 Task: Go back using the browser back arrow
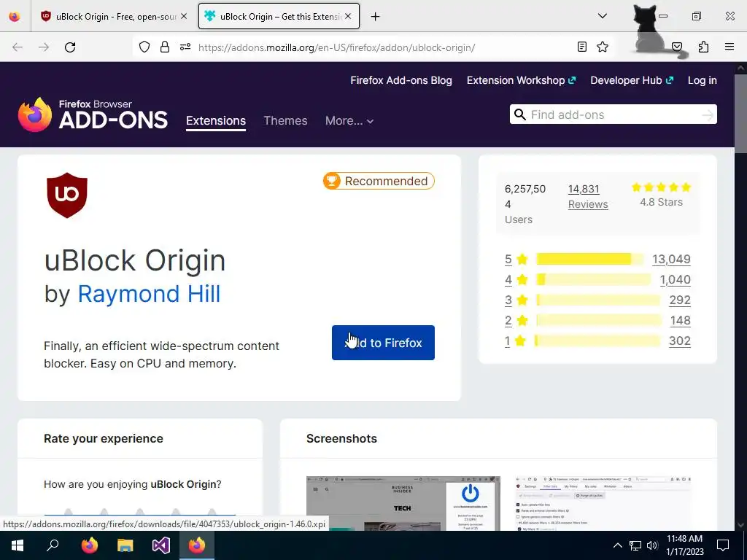(x=18, y=47)
